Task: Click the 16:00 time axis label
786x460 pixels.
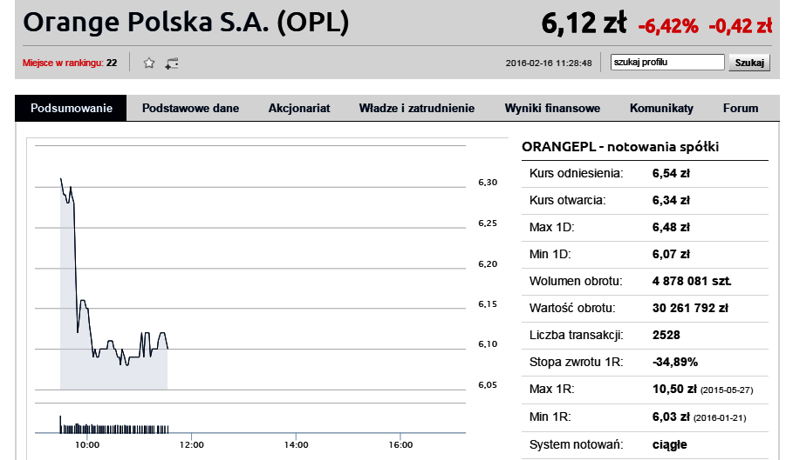Action: pos(401,445)
